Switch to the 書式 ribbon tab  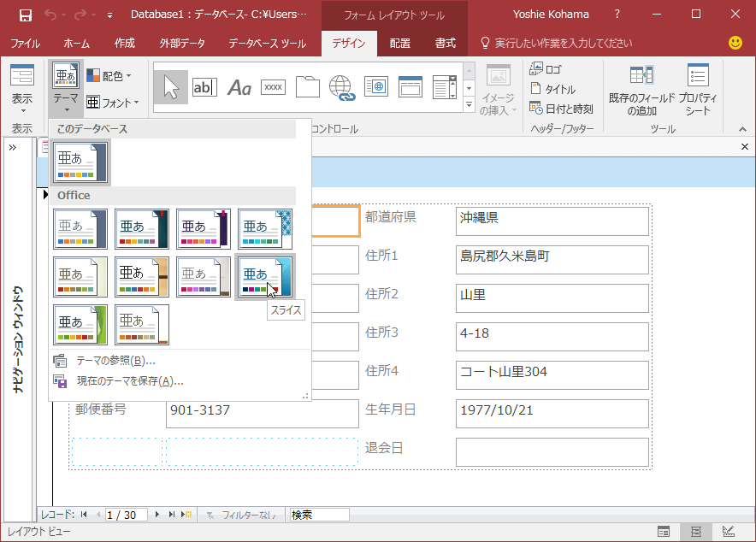445,44
